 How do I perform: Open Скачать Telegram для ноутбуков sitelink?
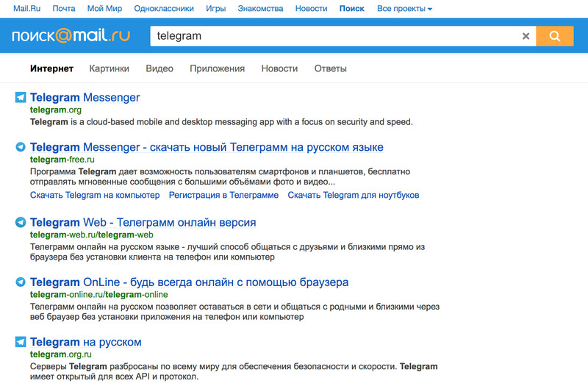pos(354,195)
